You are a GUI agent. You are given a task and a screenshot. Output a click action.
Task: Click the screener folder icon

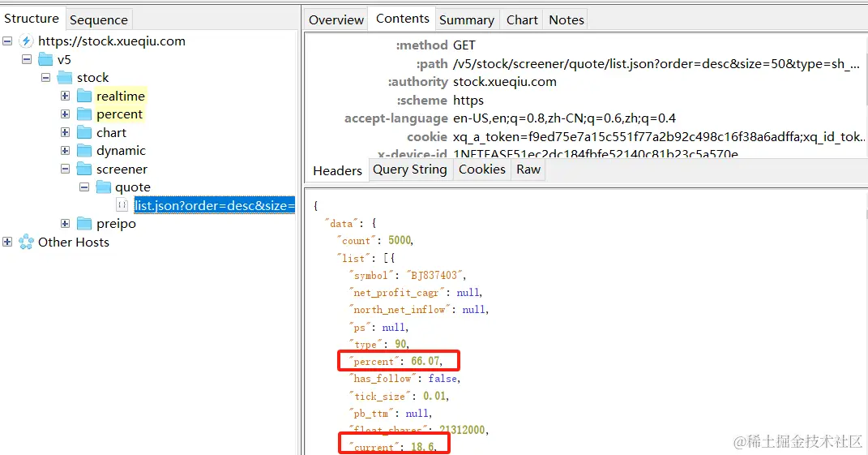click(84, 169)
